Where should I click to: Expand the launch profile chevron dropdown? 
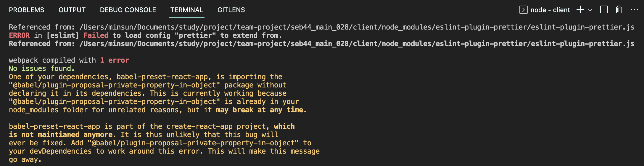tap(590, 10)
